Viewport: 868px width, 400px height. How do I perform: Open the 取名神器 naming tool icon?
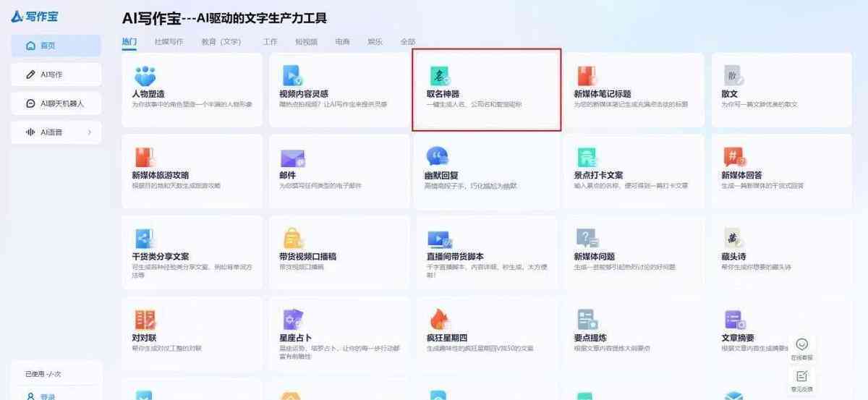pyautogui.click(x=440, y=75)
